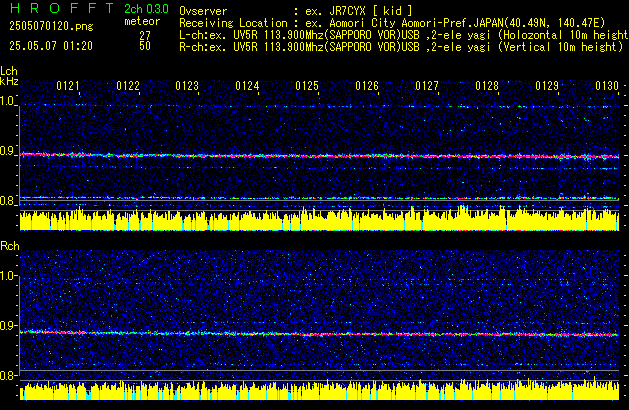Click the timestamp 25.05.07 01:20
The height and width of the screenshot is (410, 629).
[x=51, y=46]
